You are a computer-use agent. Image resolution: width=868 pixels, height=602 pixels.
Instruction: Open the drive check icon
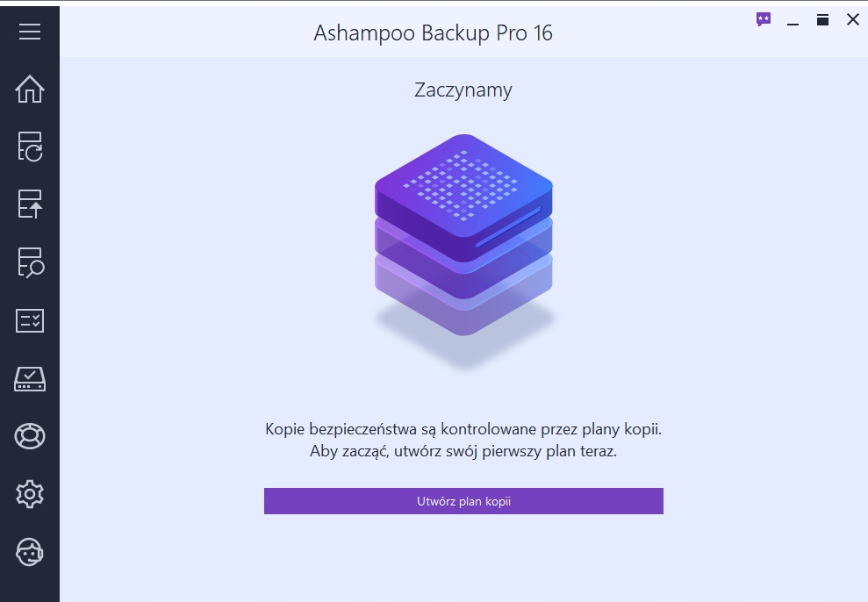[30, 378]
